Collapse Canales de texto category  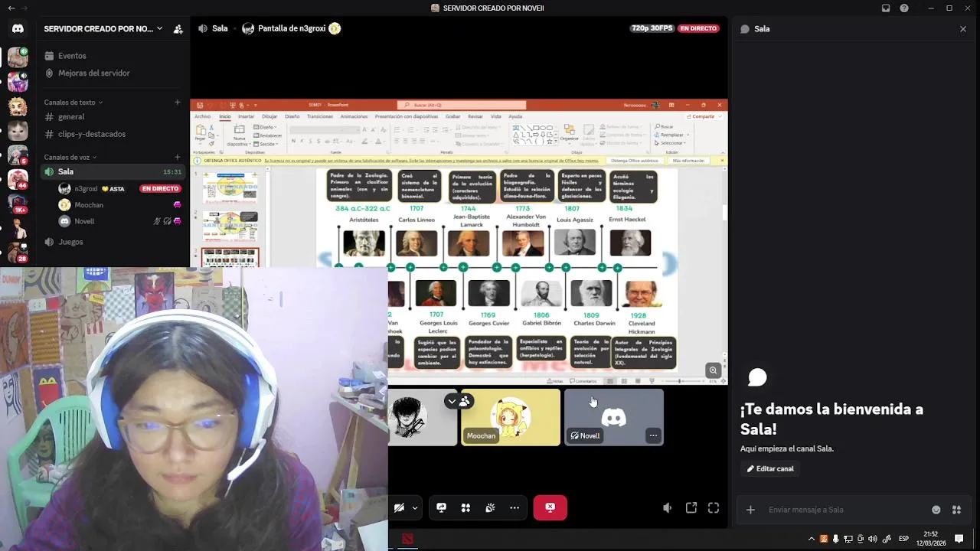pos(73,103)
